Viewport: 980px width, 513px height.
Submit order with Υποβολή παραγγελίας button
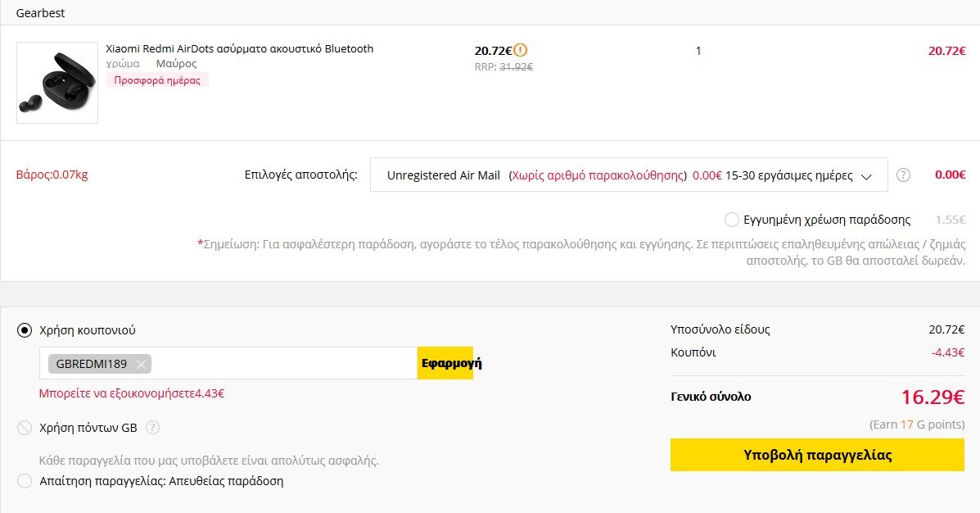point(817,455)
